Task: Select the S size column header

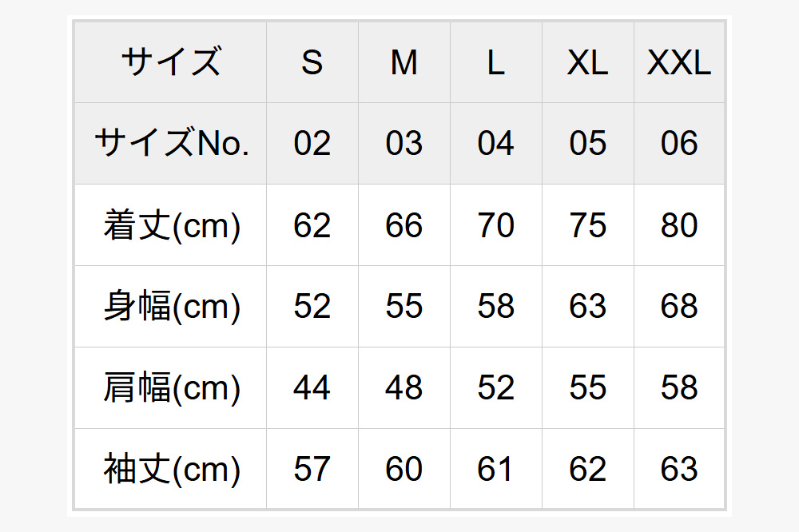Action: click(312, 62)
